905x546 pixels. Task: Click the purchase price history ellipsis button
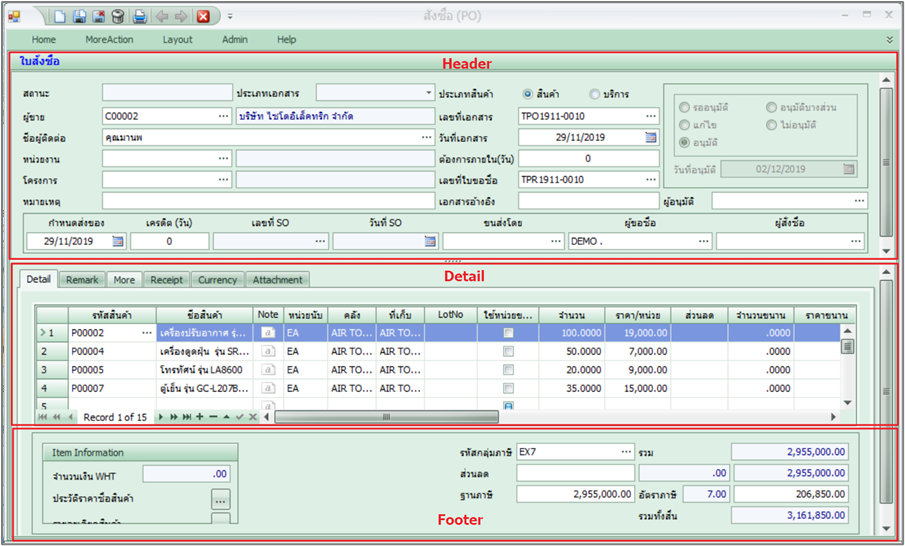coord(220,498)
